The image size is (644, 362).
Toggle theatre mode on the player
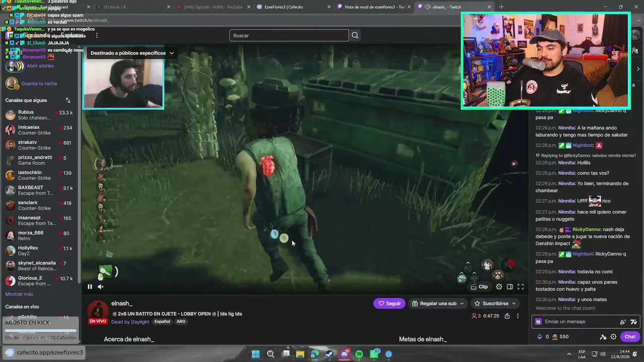tap(510, 287)
